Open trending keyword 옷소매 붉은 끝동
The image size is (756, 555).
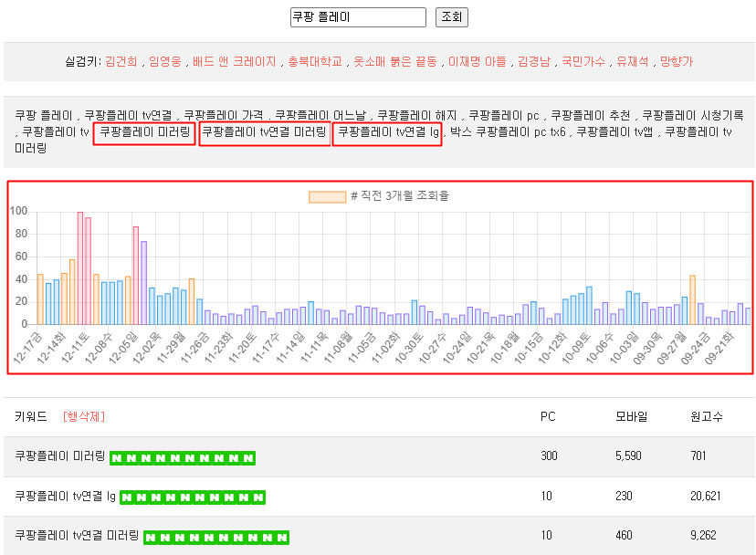click(x=395, y=62)
